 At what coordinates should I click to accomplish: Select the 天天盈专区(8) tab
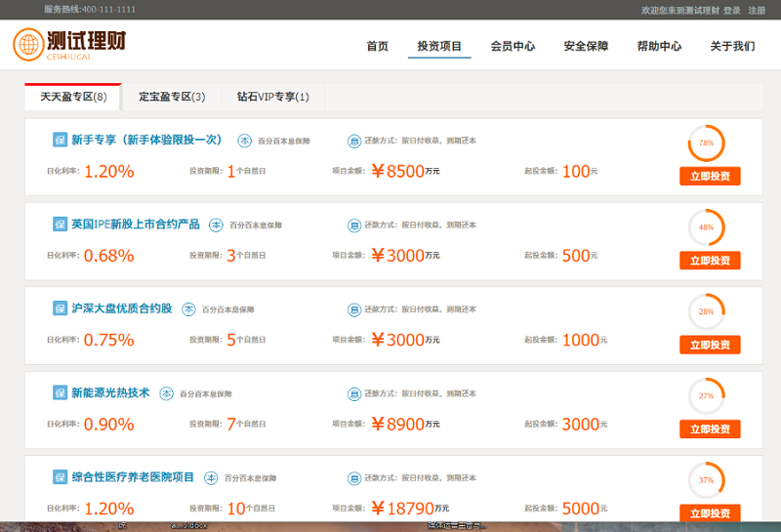click(x=73, y=97)
